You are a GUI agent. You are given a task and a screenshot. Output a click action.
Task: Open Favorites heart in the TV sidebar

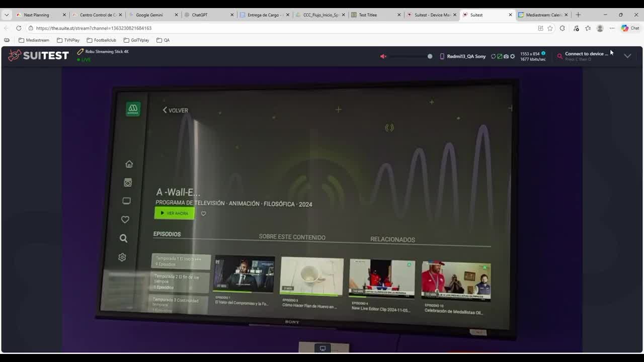pyautogui.click(x=125, y=219)
